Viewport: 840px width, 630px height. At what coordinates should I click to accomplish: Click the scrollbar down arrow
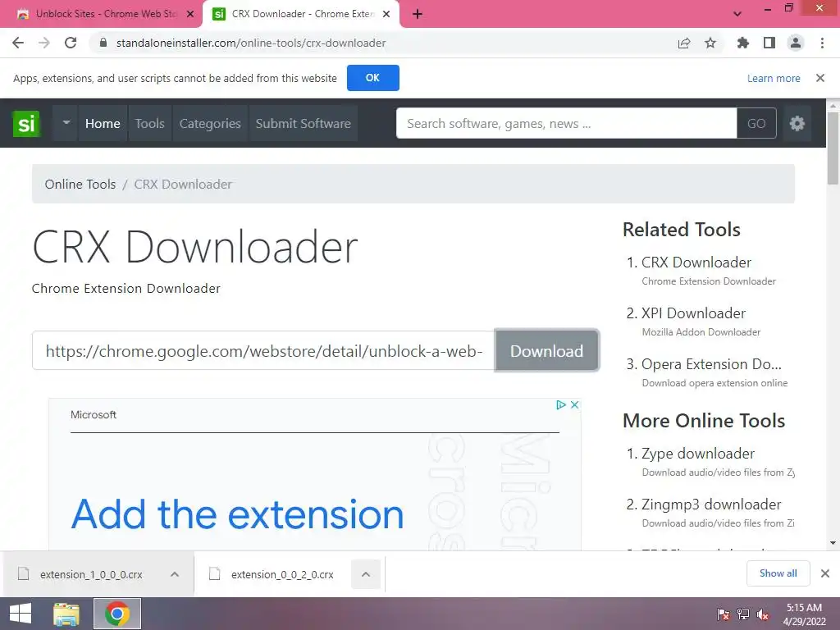[833, 543]
